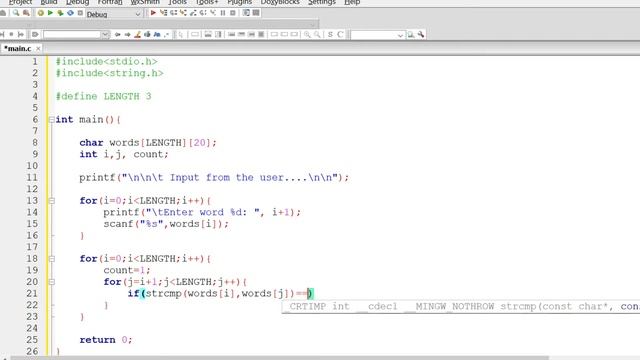640x360 pixels.
Task: Collapse the fold marker at line 13 for loop
Action: point(51,201)
